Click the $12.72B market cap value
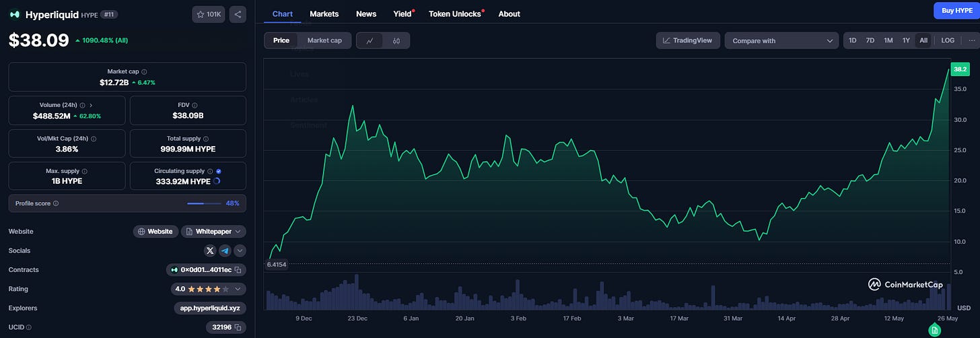 [116, 82]
